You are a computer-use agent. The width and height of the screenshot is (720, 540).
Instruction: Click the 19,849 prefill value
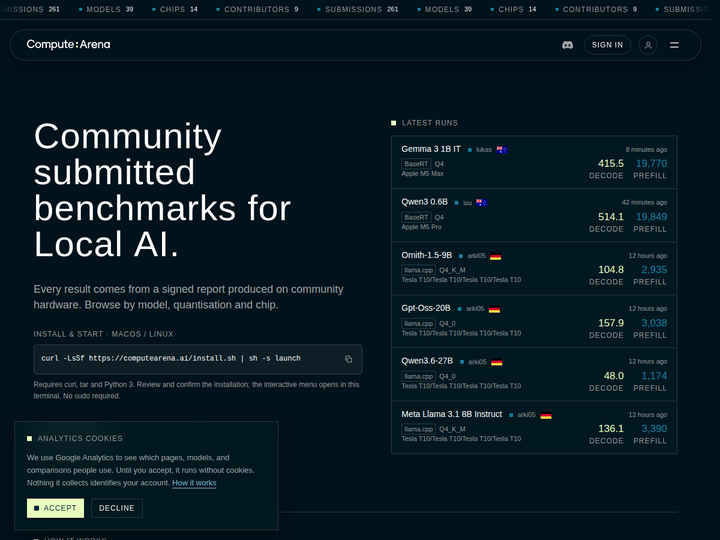[651, 217]
